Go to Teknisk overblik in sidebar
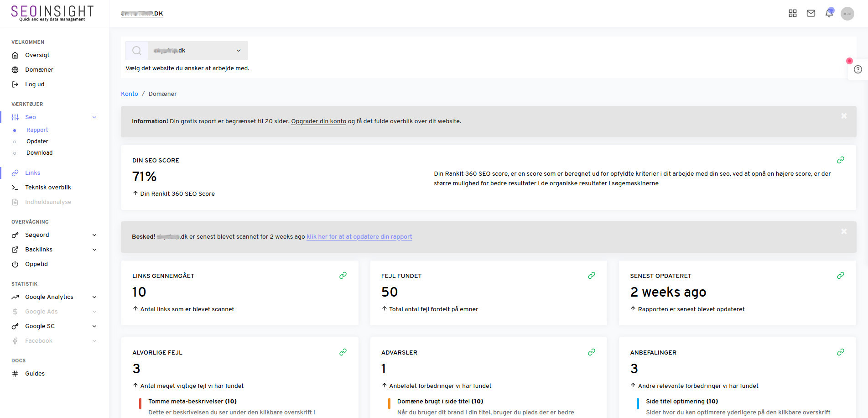The width and height of the screenshot is (868, 418). coord(48,188)
